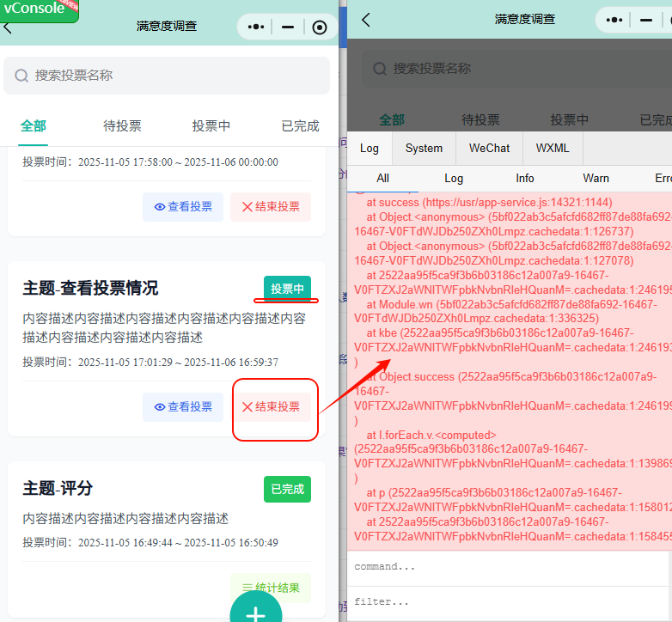Click the back chevron in right pane header
Image resolution: width=672 pixels, height=622 pixels.
pyautogui.click(x=366, y=20)
